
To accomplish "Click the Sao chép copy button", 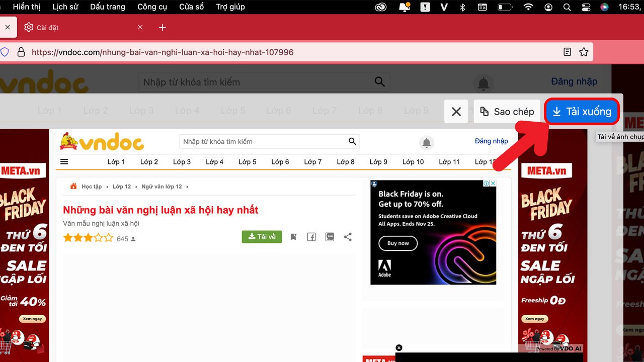I will coord(507,112).
